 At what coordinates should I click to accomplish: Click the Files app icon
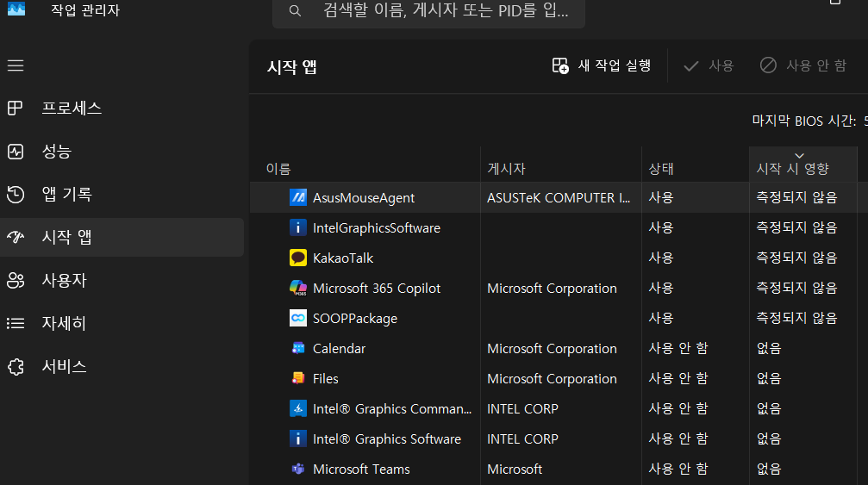(298, 378)
